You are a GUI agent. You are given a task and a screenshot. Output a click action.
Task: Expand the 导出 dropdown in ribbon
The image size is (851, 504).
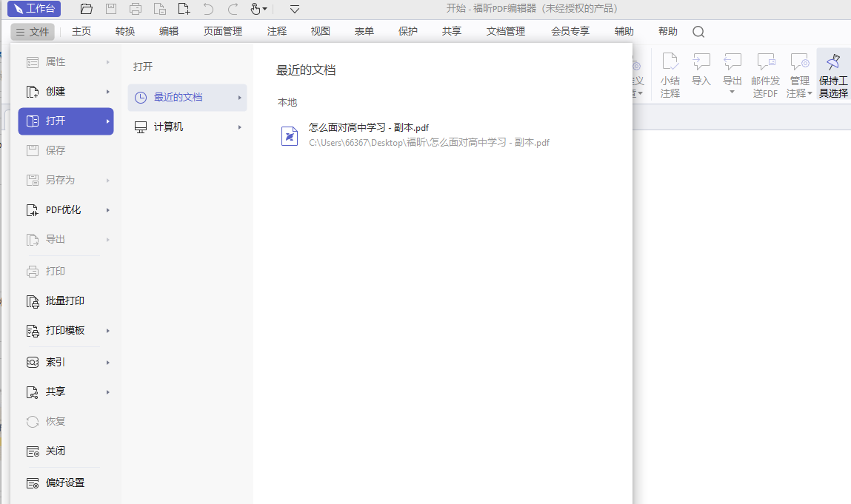[732, 92]
